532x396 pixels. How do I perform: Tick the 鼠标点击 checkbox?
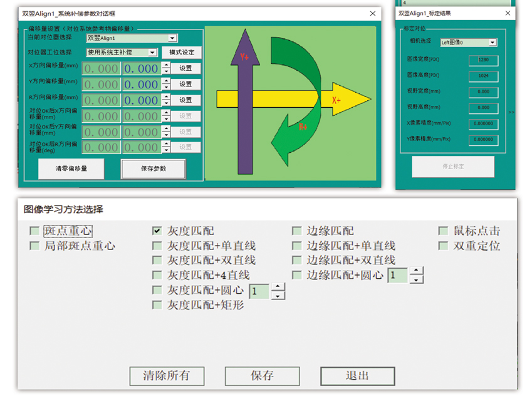tap(443, 231)
